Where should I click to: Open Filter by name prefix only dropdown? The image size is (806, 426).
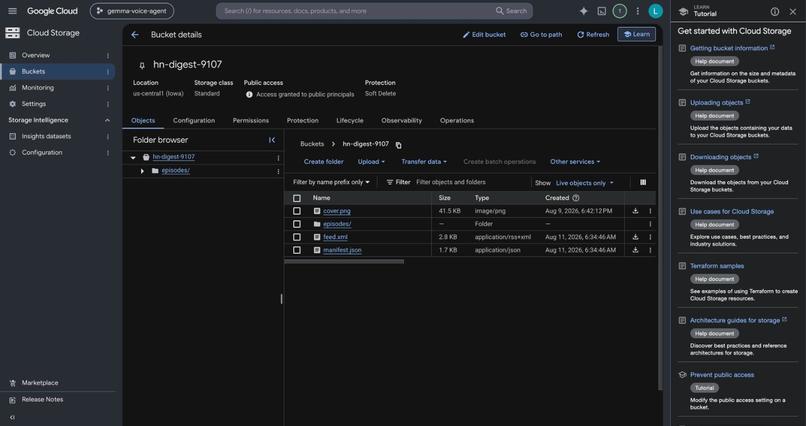331,182
